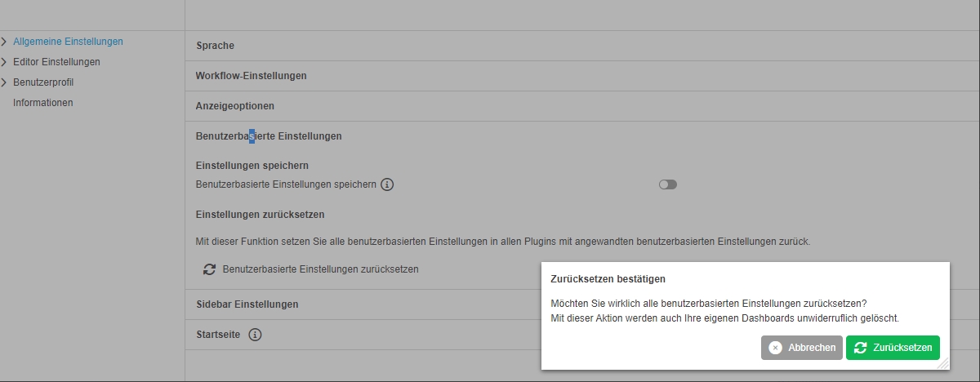
Task: Click the info icon beside Benutzerbasierte Einstellungen speichern
Action: coord(387,184)
